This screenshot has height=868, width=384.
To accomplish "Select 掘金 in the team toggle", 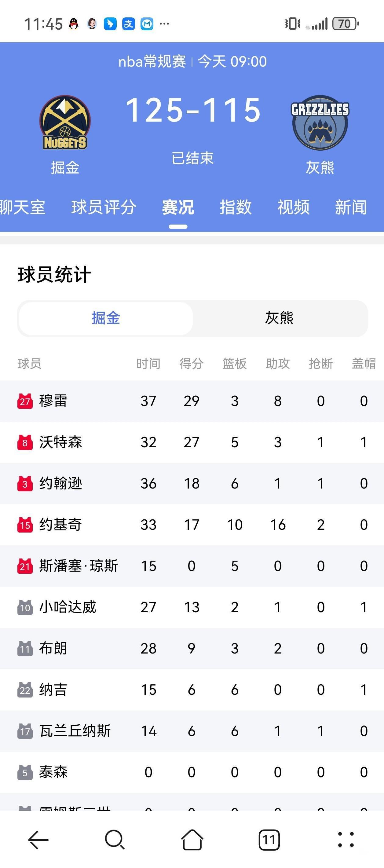I will click(x=106, y=318).
